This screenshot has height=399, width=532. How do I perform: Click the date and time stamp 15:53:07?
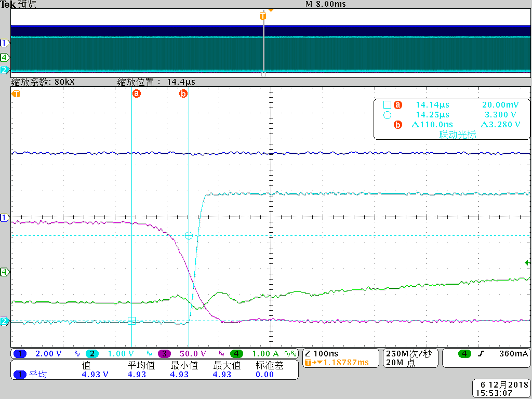tap(502, 389)
